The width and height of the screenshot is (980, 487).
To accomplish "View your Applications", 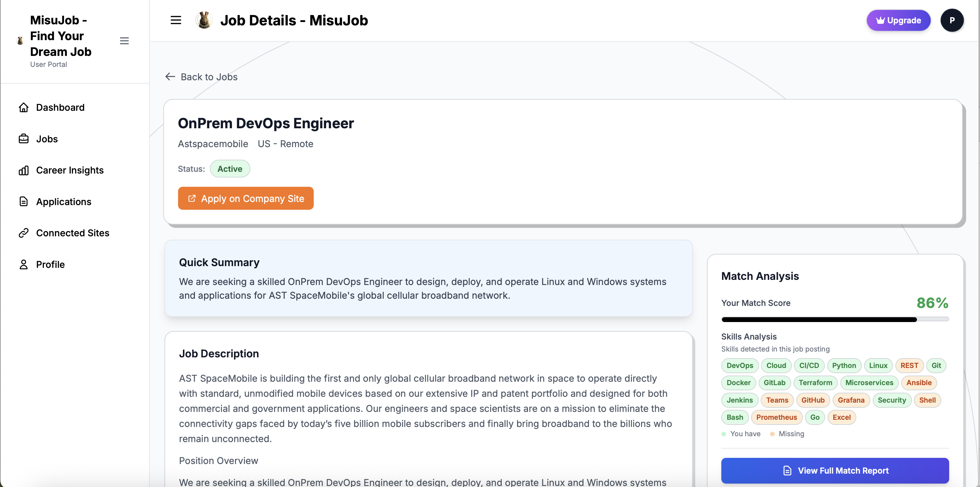I will click(x=63, y=201).
